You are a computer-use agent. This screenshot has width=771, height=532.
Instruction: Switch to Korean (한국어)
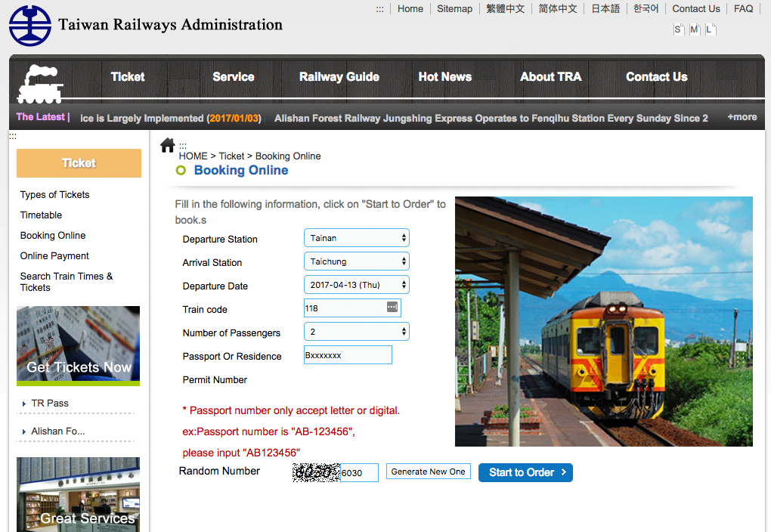pyautogui.click(x=646, y=9)
